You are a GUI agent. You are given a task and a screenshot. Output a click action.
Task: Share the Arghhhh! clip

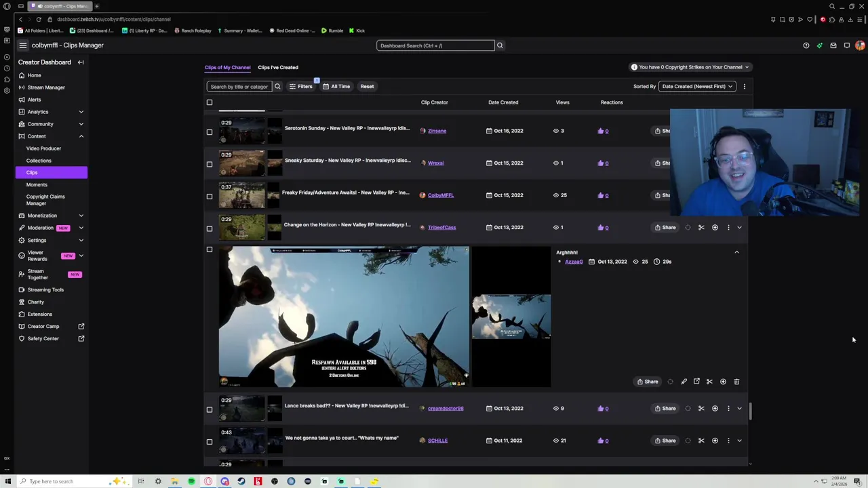tap(647, 382)
